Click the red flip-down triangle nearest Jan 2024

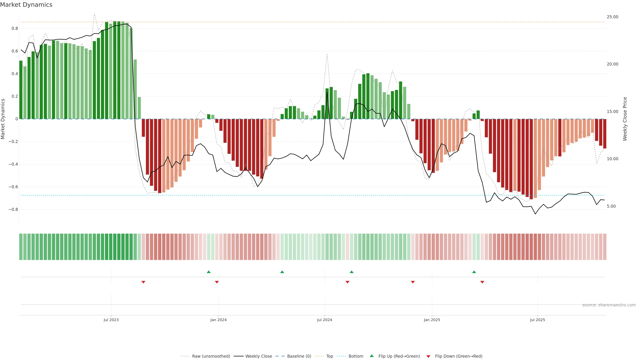[x=217, y=282]
